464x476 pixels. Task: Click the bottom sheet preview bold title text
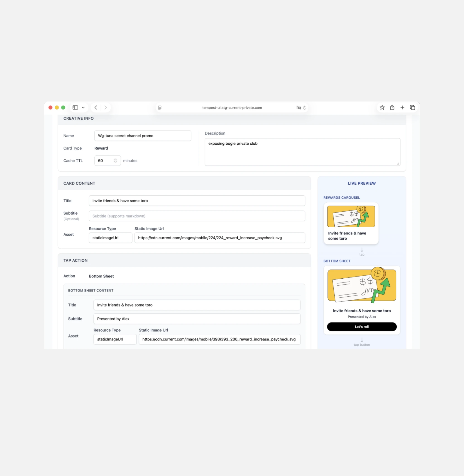click(x=362, y=311)
